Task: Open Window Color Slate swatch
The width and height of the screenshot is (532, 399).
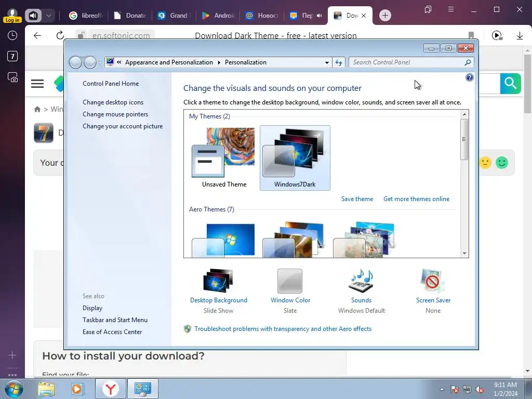Action: coord(290,281)
